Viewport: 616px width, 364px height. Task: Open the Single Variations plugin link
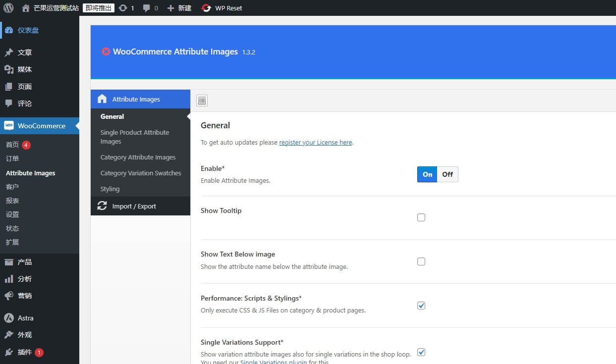click(273, 362)
